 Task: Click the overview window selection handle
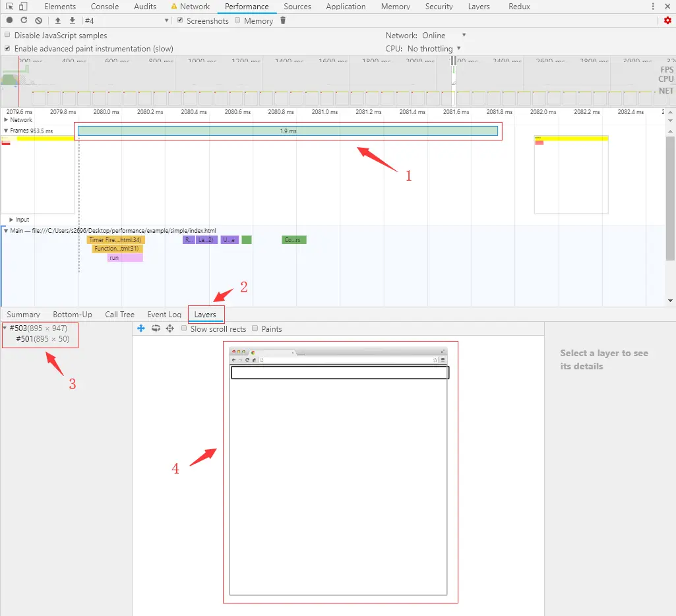coord(454,61)
